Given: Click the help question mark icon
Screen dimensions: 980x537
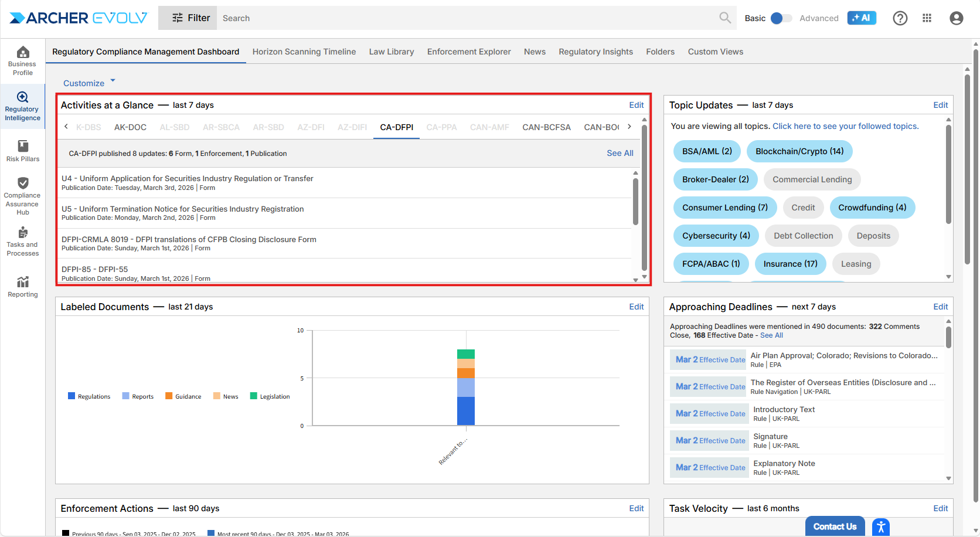Looking at the screenshot, I should point(900,18).
